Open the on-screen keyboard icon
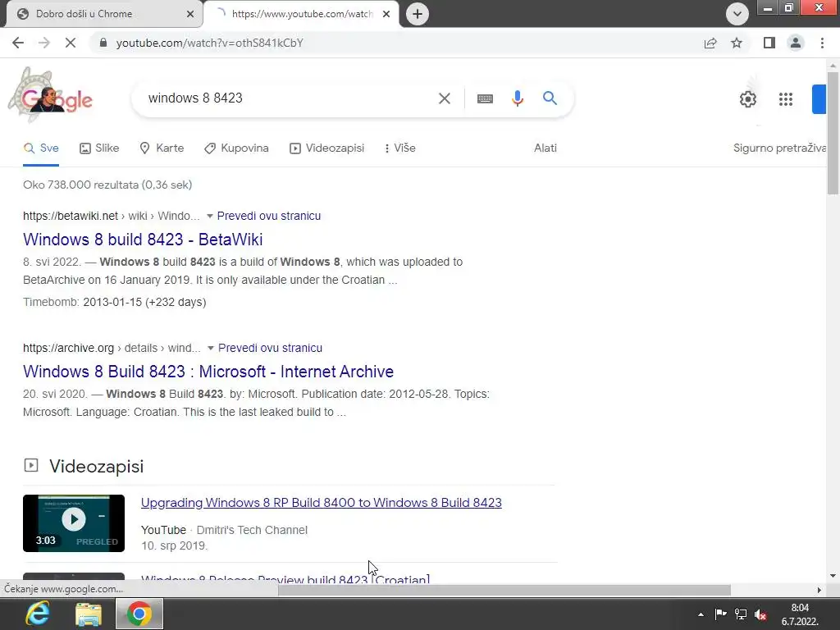The image size is (840, 630). 485,98
